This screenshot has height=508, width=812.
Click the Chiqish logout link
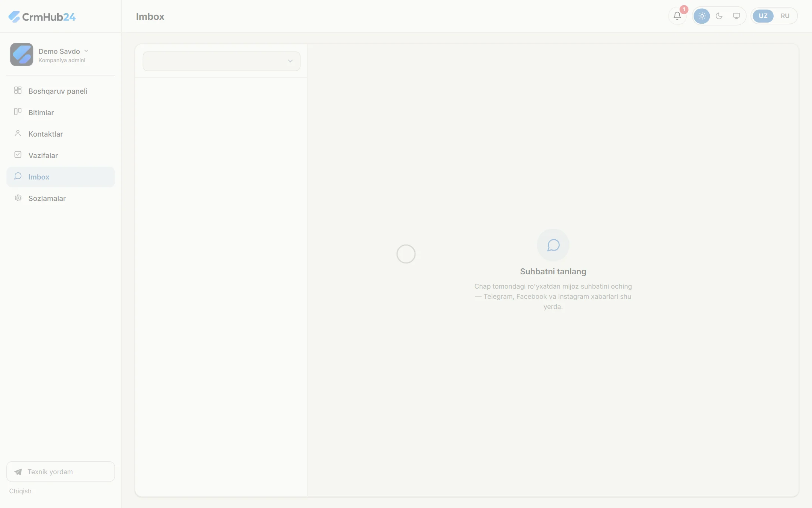[20, 491]
